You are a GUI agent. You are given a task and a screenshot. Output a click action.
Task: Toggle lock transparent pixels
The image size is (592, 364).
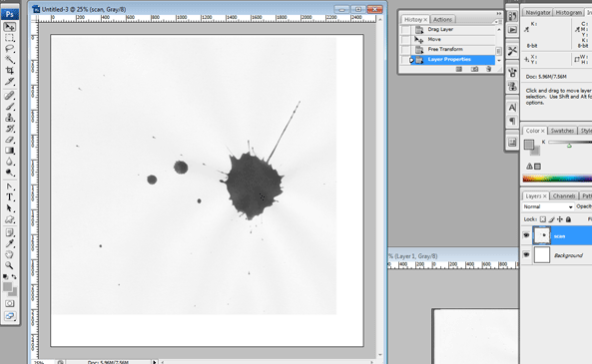542,219
